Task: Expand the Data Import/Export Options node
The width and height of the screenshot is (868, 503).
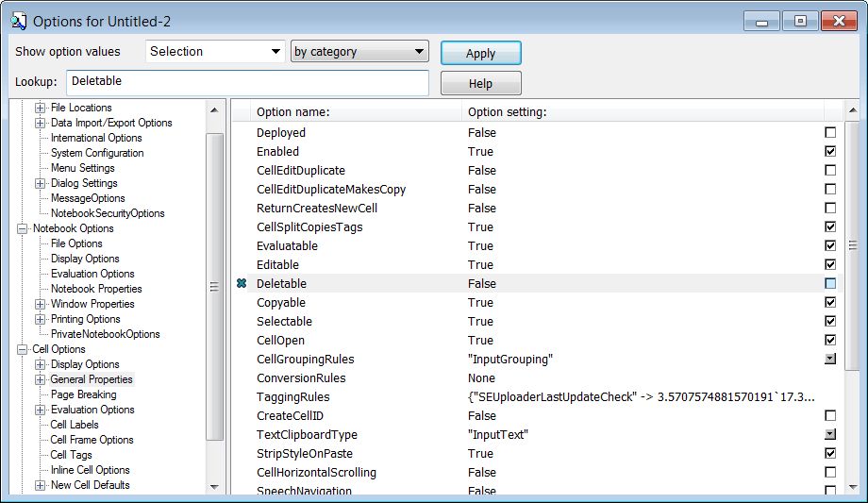Action: pos(40,123)
